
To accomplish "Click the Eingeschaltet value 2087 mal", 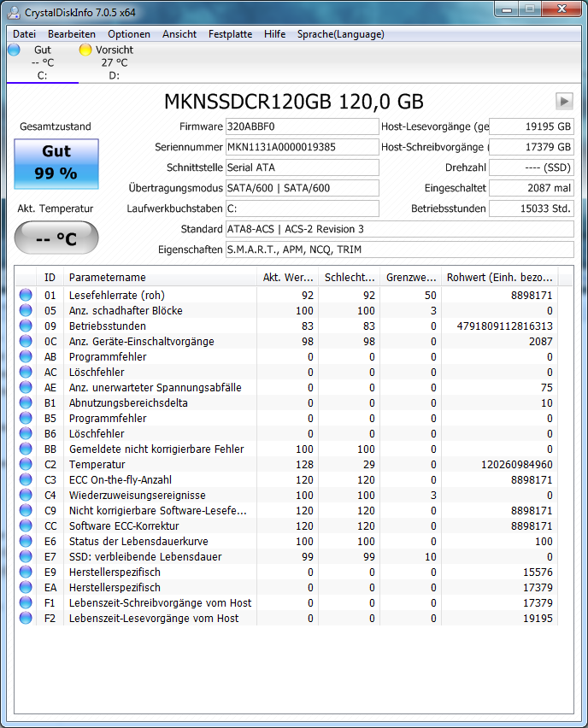I will [x=532, y=188].
